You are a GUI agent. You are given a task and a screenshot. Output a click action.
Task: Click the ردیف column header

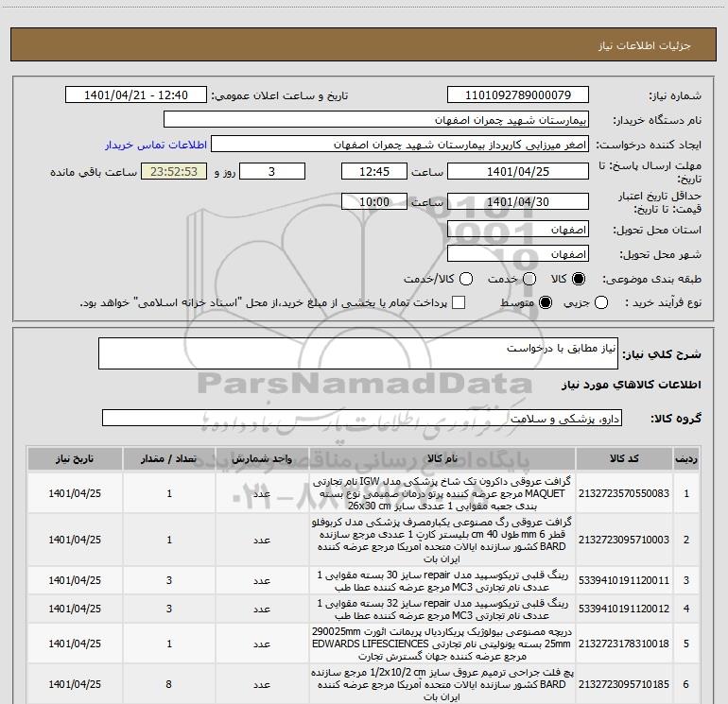(x=686, y=459)
